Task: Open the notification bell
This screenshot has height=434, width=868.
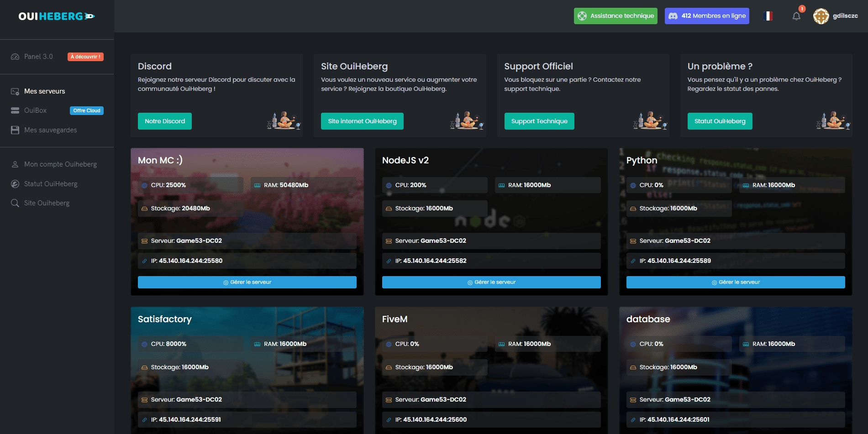Action: tap(796, 16)
